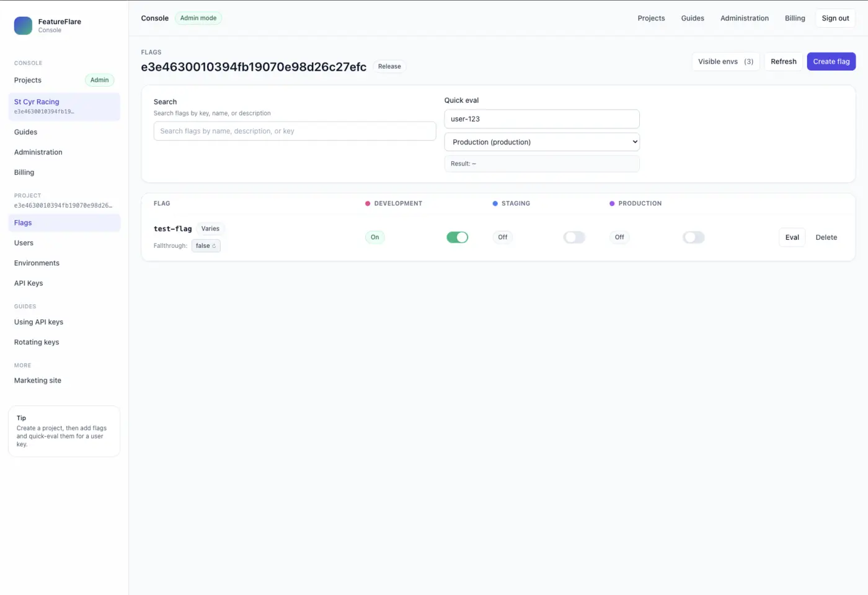Click the Create flag button
Image resolution: width=868 pixels, height=595 pixels.
coord(831,61)
